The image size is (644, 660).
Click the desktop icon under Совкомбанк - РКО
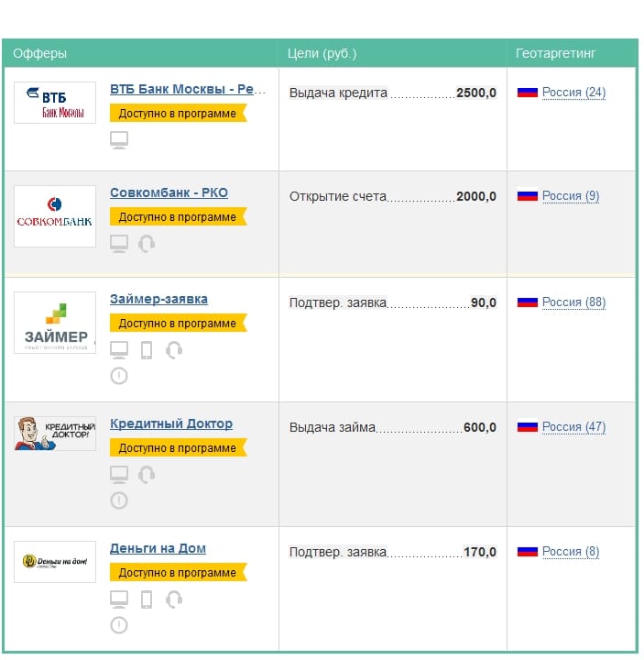(119, 244)
